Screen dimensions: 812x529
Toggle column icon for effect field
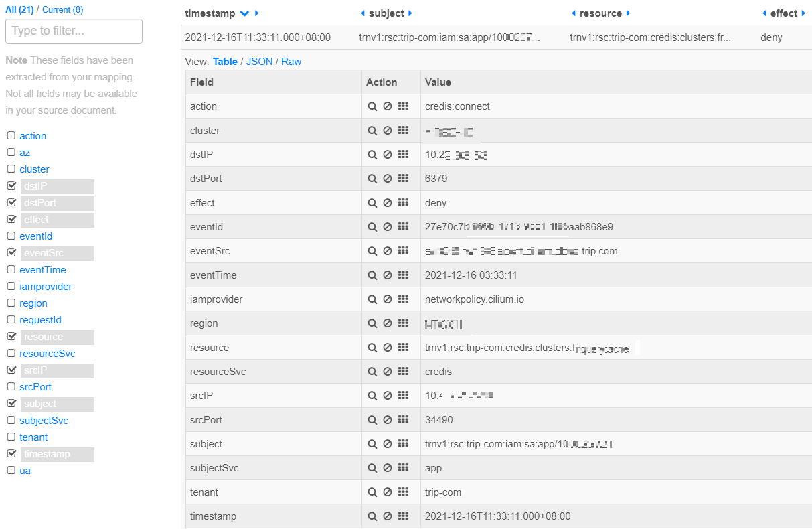pos(403,203)
